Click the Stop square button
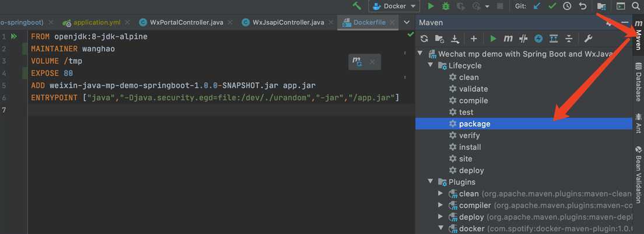The image size is (644, 234). tap(500, 6)
